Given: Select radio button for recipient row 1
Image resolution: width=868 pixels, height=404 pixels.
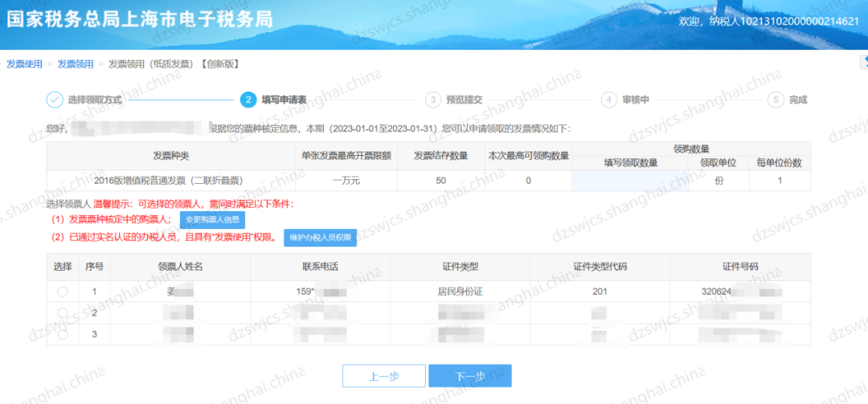Looking at the screenshot, I should [x=63, y=291].
